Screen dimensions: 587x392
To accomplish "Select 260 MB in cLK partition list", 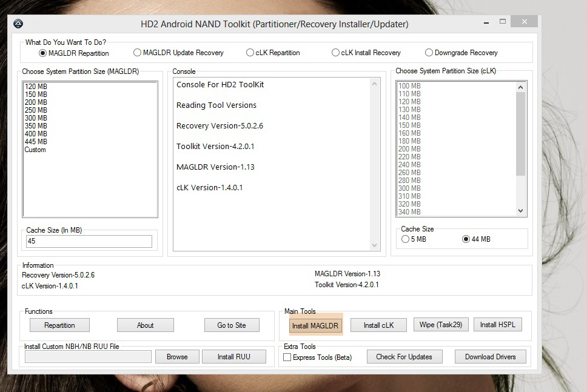I will coord(409,172).
